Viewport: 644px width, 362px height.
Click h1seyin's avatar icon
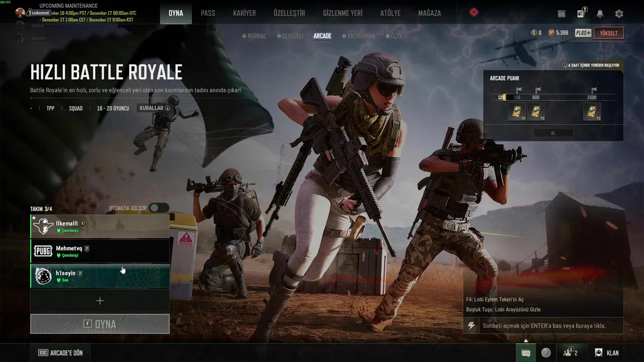(x=43, y=276)
